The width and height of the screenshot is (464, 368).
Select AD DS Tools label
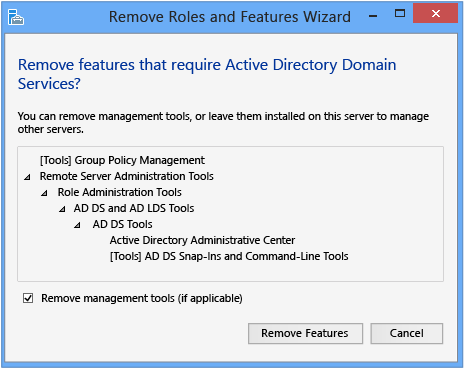coord(123,224)
